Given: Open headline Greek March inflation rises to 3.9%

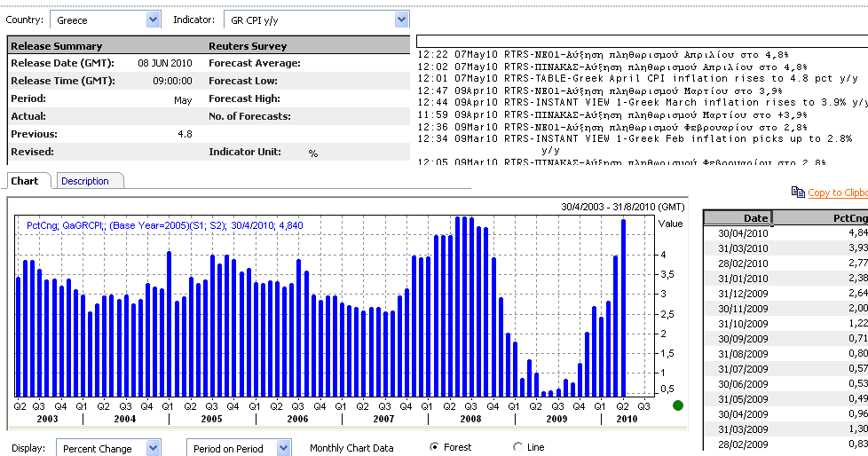Looking at the screenshot, I should click(x=643, y=102).
